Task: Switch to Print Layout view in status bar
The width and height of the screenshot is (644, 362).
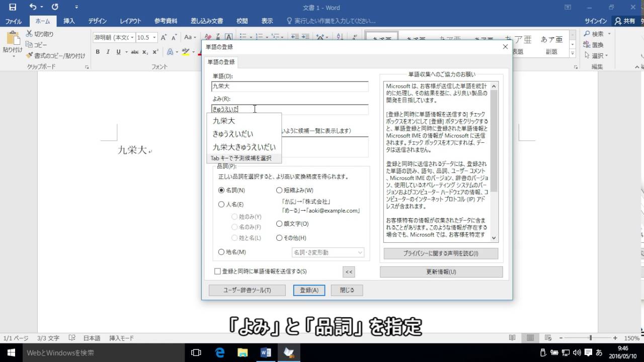Action: [x=530, y=338]
